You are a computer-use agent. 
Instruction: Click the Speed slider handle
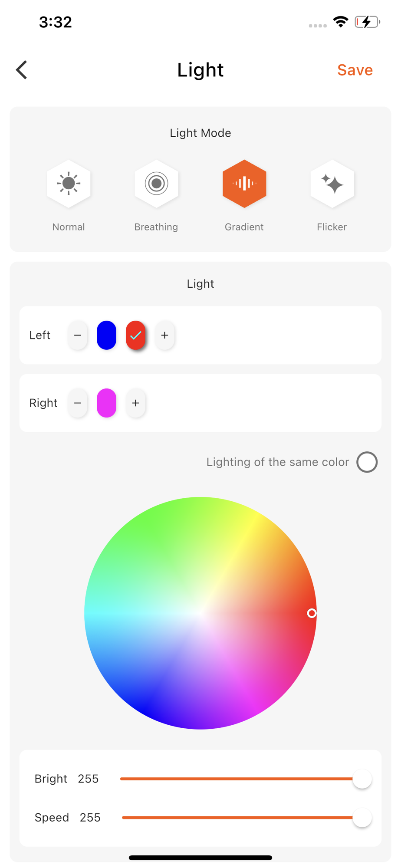pos(362,818)
